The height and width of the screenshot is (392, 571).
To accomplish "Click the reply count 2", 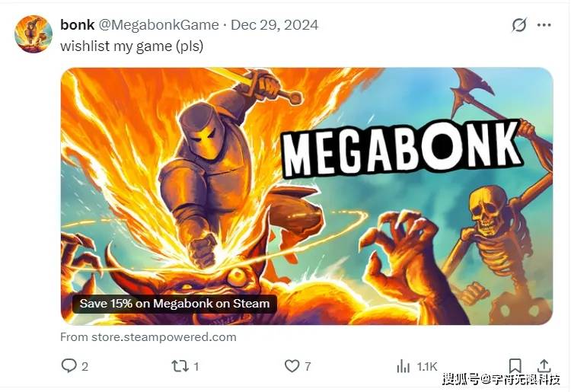I will tap(85, 367).
